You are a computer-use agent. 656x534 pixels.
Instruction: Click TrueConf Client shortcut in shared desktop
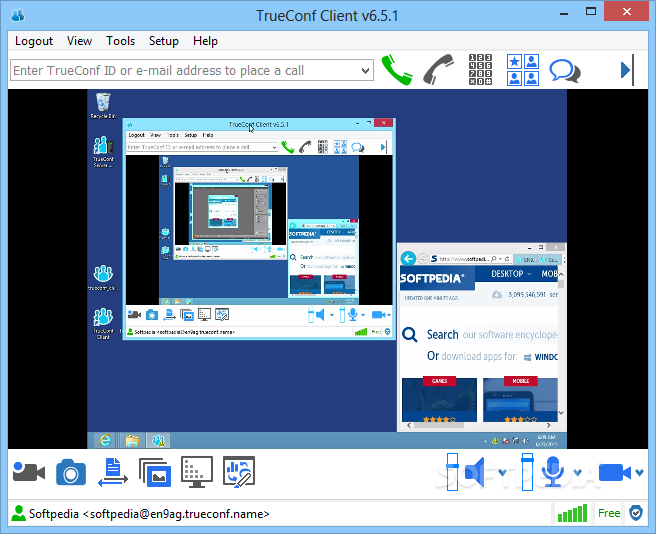(103, 323)
